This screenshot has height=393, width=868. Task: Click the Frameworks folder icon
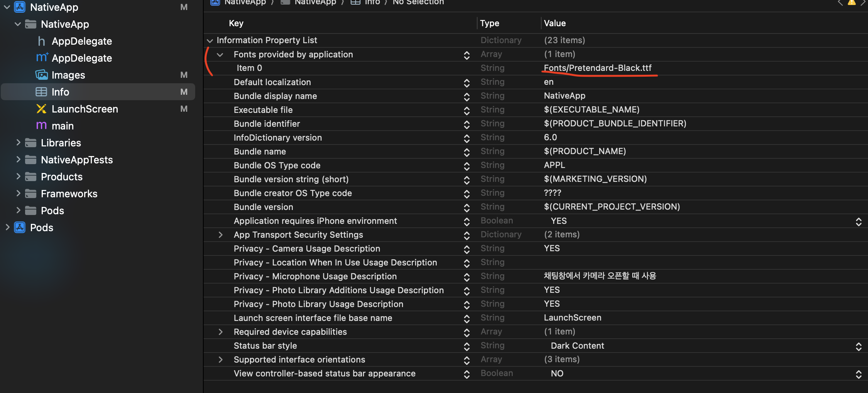tap(30, 193)
